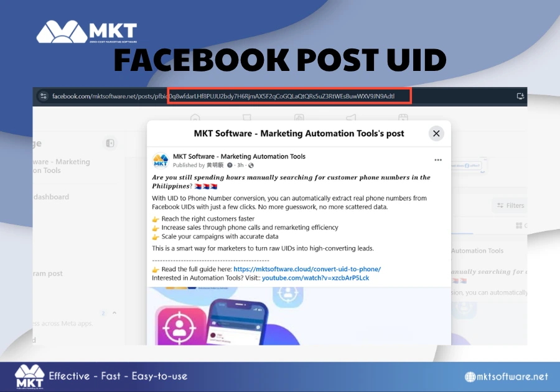Open the home icon in top navigation
Viewport: 560px width, 392px height.
(195, 117)
